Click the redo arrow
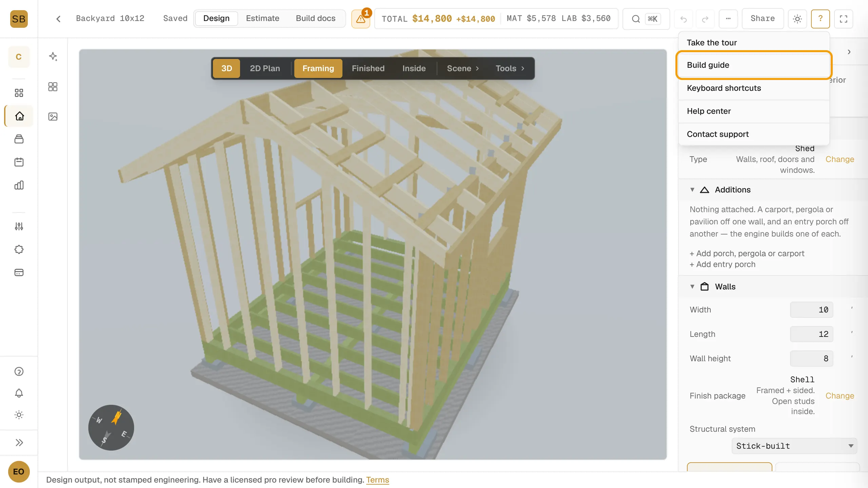 click(705, 19)
